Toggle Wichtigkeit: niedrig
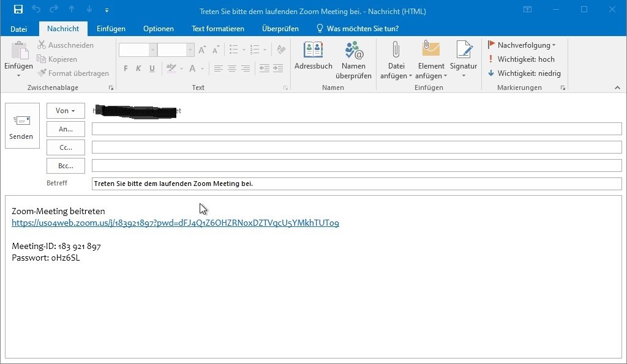 [524, 73]
